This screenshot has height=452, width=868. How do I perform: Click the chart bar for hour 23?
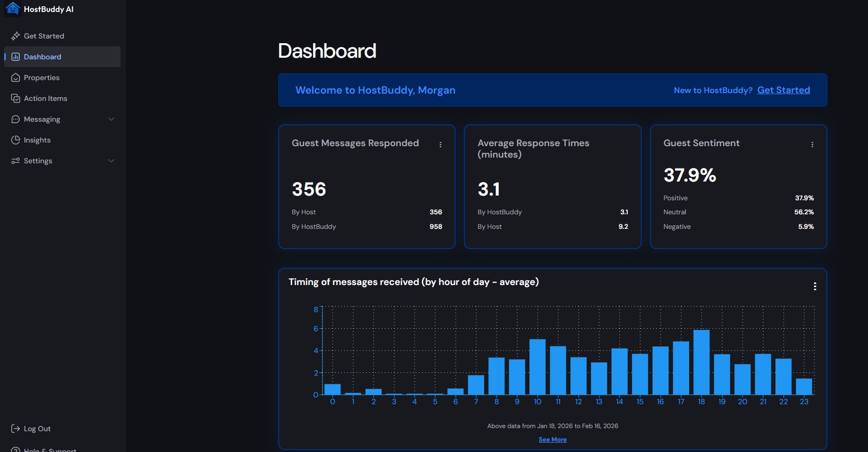click(x=804, y=386)
